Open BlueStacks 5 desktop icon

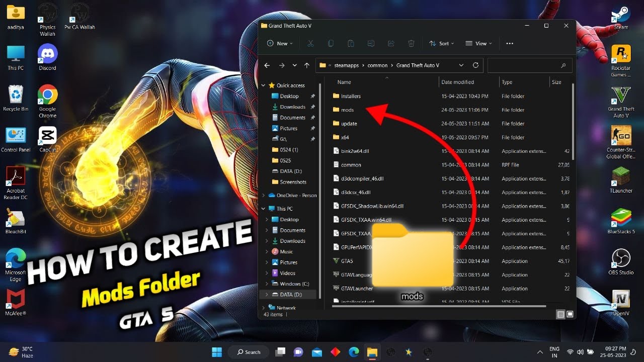tap(621, 221)
